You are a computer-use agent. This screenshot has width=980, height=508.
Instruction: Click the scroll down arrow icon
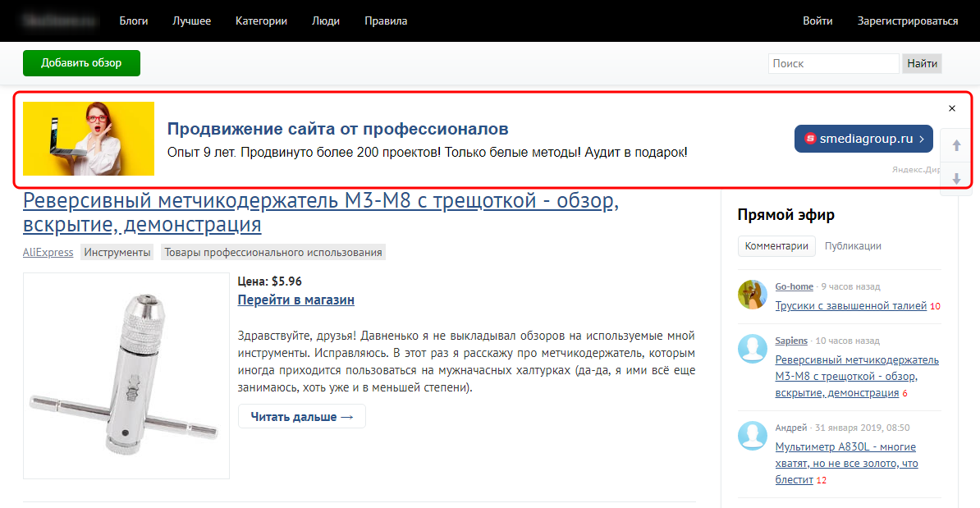click(956, 178)
